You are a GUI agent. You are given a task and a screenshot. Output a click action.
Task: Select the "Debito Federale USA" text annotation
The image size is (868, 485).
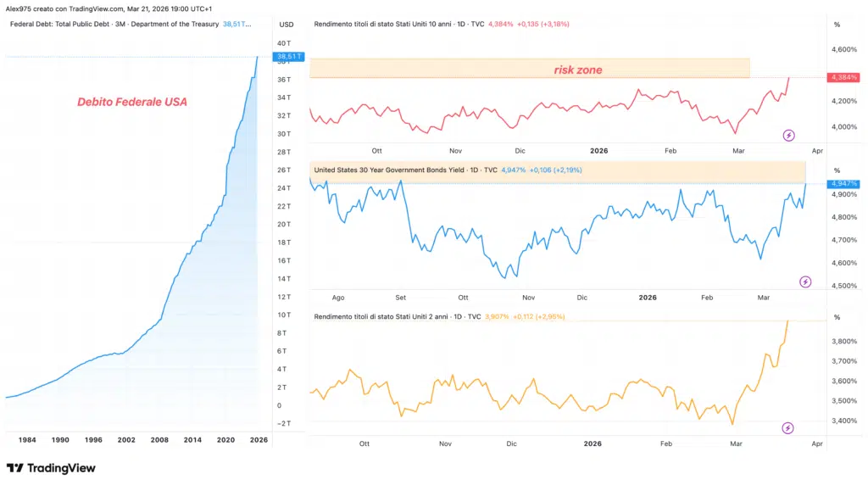[x=131, y=102]
